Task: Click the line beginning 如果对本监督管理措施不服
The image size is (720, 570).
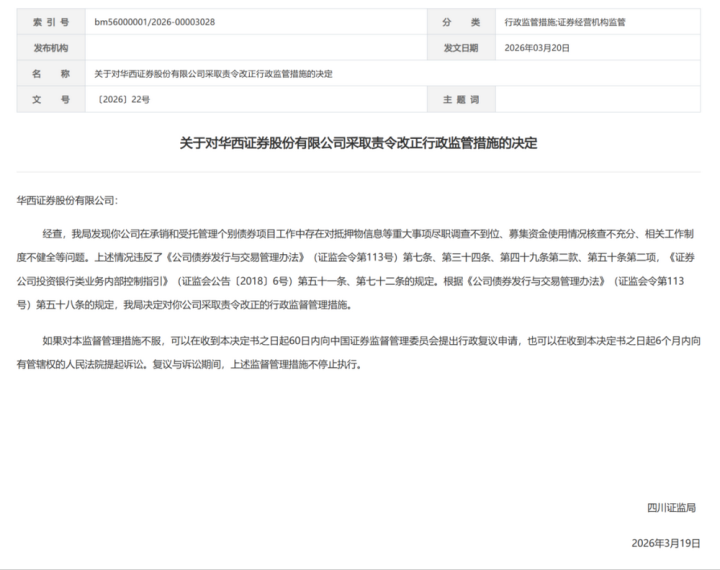Action: [371, 341]
